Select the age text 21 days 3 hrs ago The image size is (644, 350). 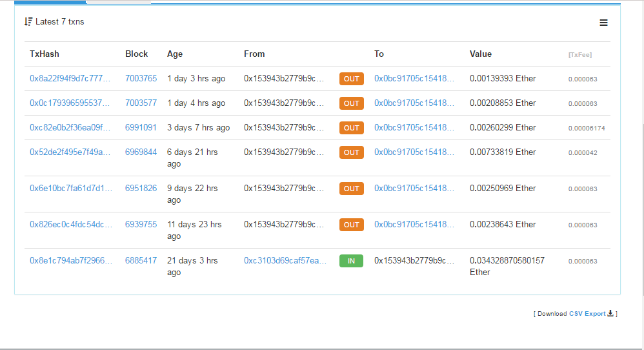coord(192,266)
